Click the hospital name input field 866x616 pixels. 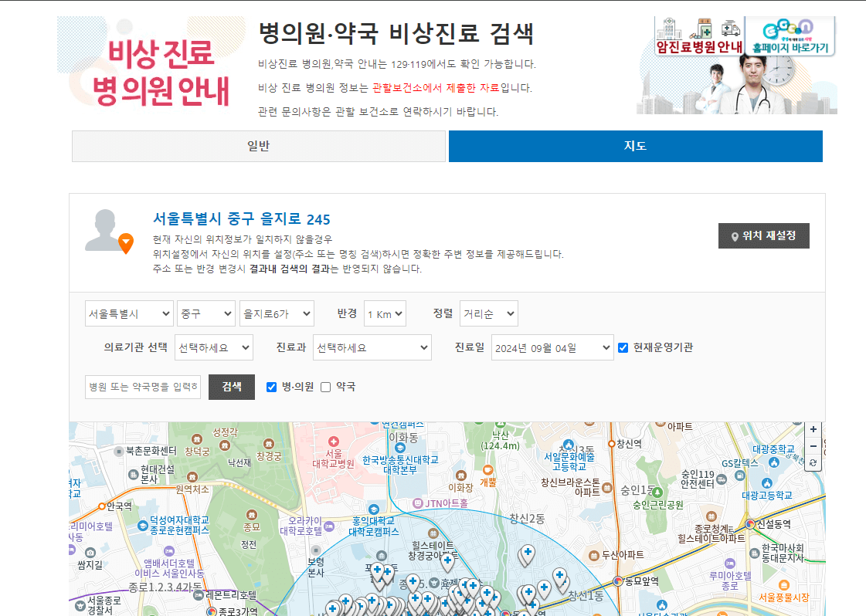tap(142, 386)
